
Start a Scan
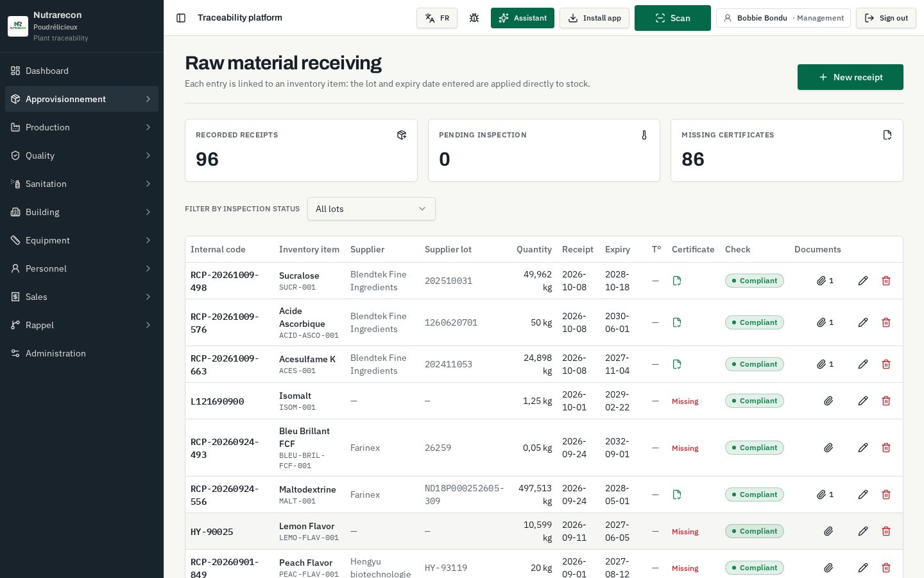[x=672, y=18]
